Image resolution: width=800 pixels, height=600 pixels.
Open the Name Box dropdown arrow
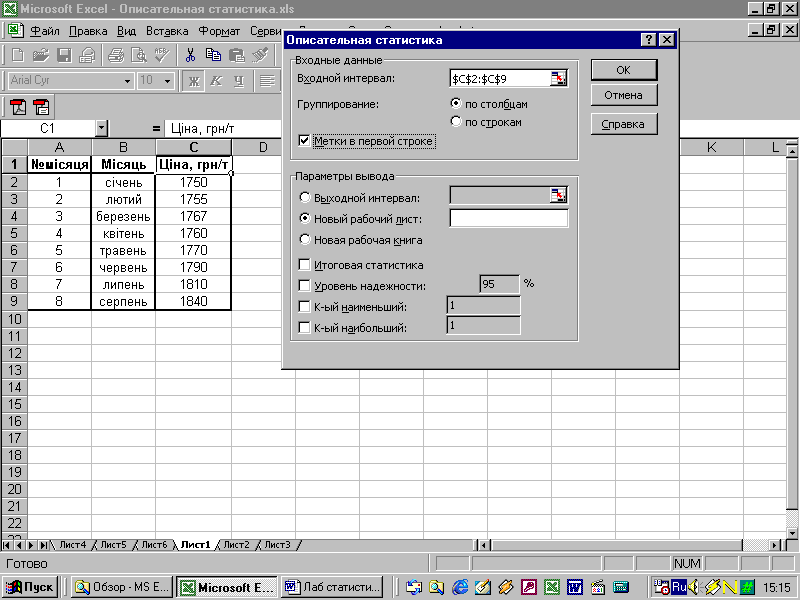[101, 129]
